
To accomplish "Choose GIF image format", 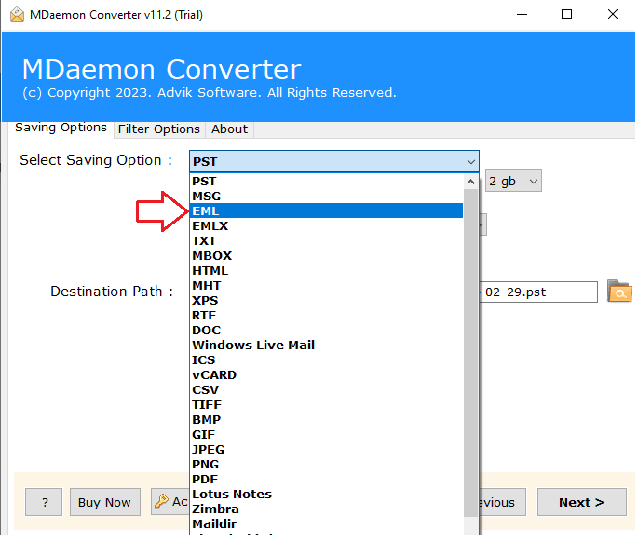I will click(x=326, y=435).
